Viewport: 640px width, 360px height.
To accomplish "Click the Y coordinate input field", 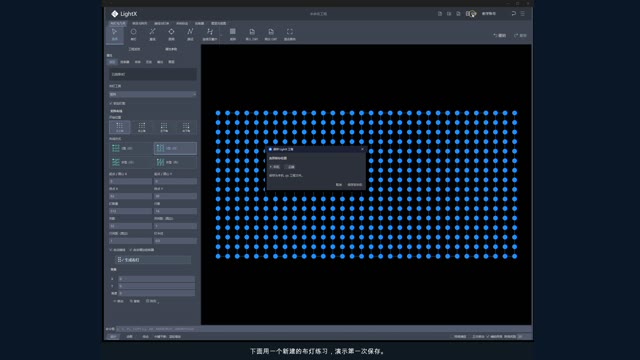I will pyautogui.click(x=157, y=286).
